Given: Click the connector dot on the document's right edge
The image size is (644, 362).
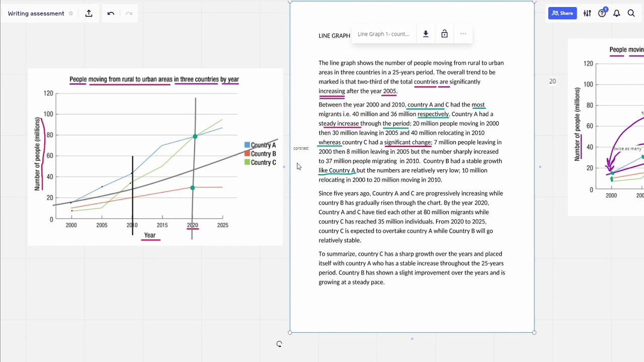Looking at the screenshot, I should point(540,167).
